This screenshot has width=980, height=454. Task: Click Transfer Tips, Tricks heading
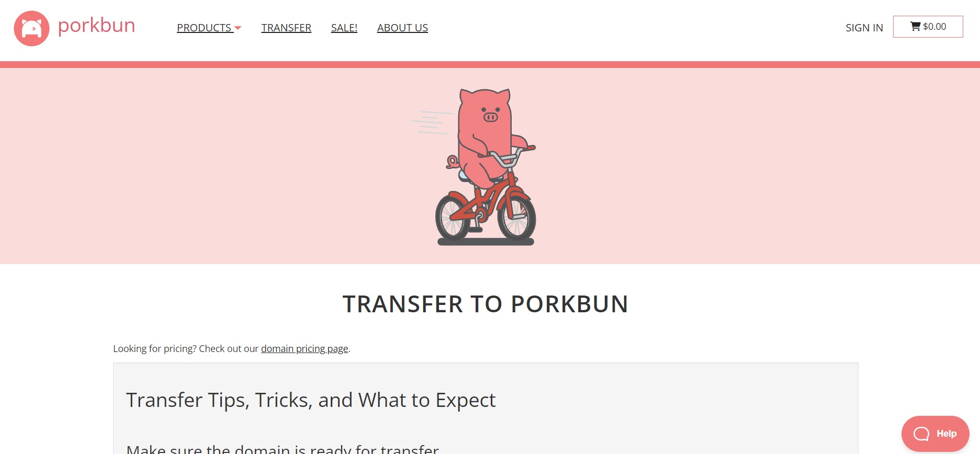[x=311, y=400]
